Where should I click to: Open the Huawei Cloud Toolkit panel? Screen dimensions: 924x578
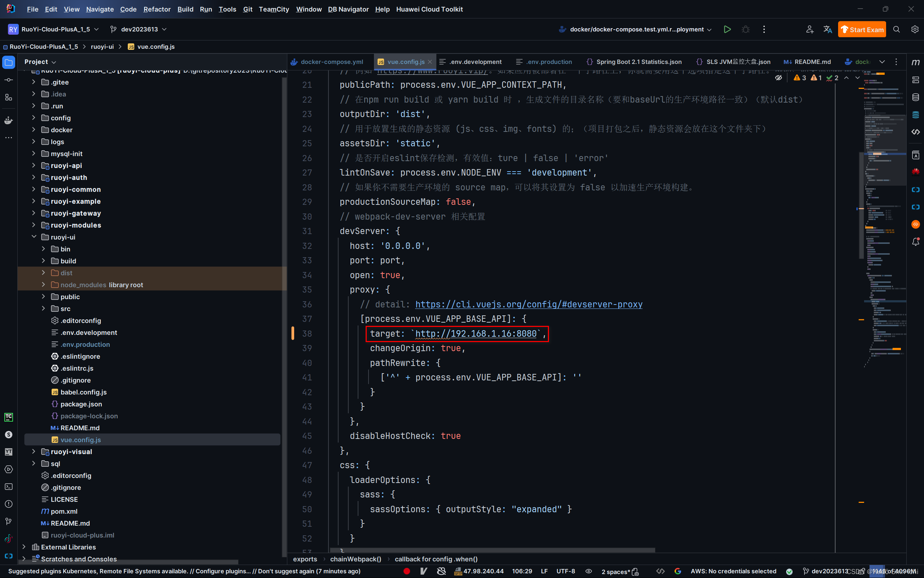coord(915,171)
